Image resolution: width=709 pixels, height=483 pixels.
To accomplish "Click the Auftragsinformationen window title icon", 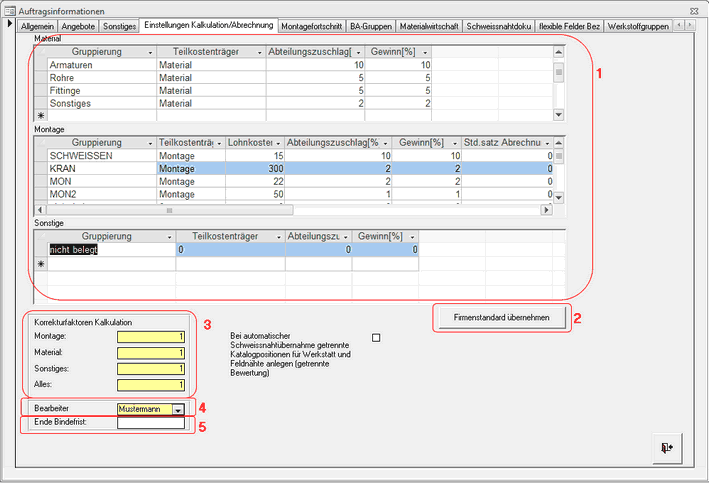I will [x=9, y=9].
